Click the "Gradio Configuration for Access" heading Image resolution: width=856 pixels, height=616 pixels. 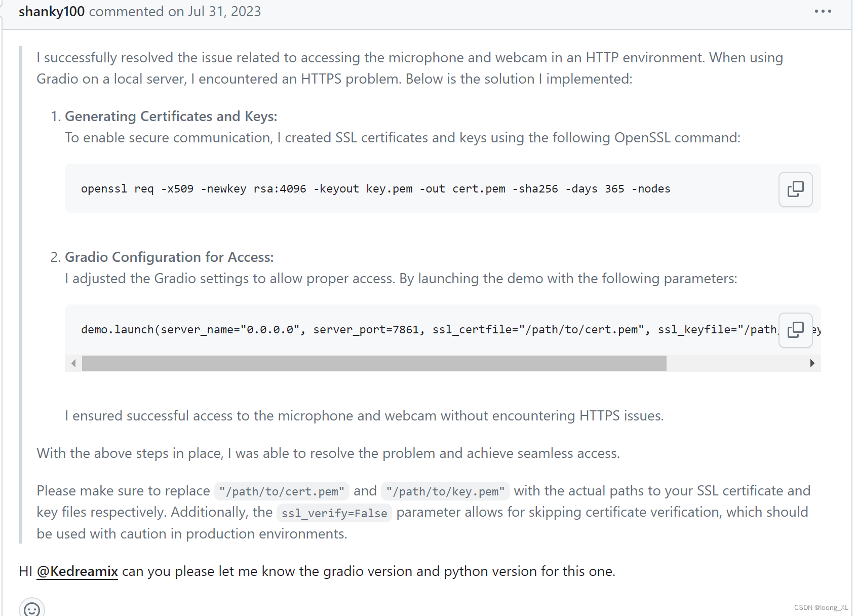[x=169, y=257]
